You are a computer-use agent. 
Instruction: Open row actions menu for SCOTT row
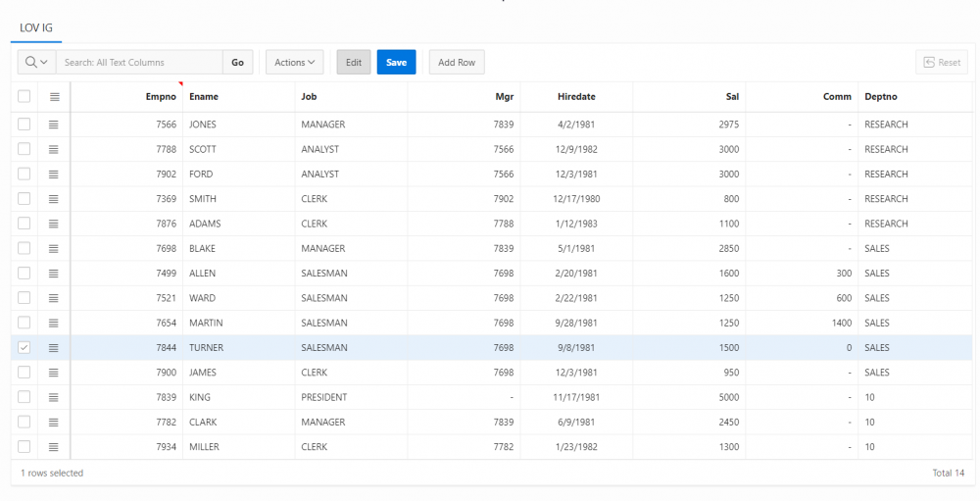click(x=54, y=149)
